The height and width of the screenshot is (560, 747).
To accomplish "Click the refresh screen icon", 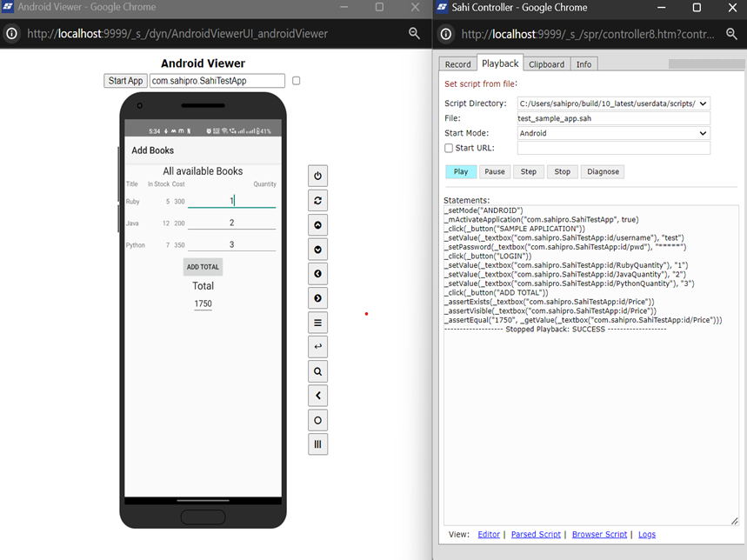I will (x=317, y=200).
